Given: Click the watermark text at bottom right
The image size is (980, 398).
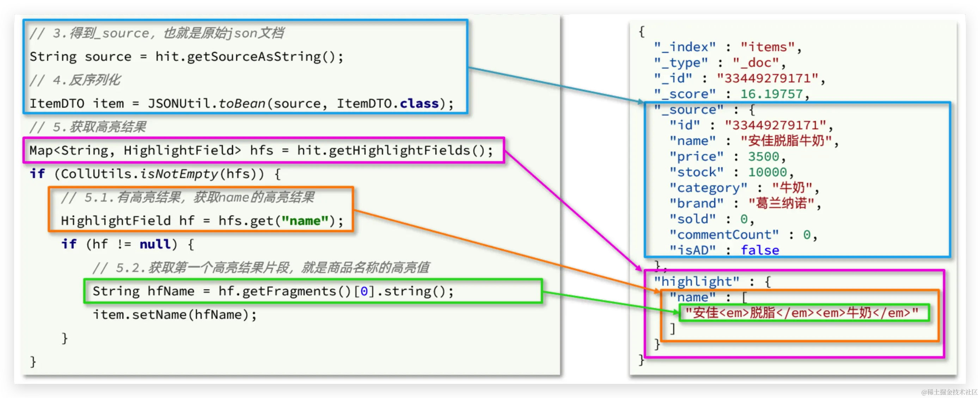Looking at the screenshot, I should (949, 392).
